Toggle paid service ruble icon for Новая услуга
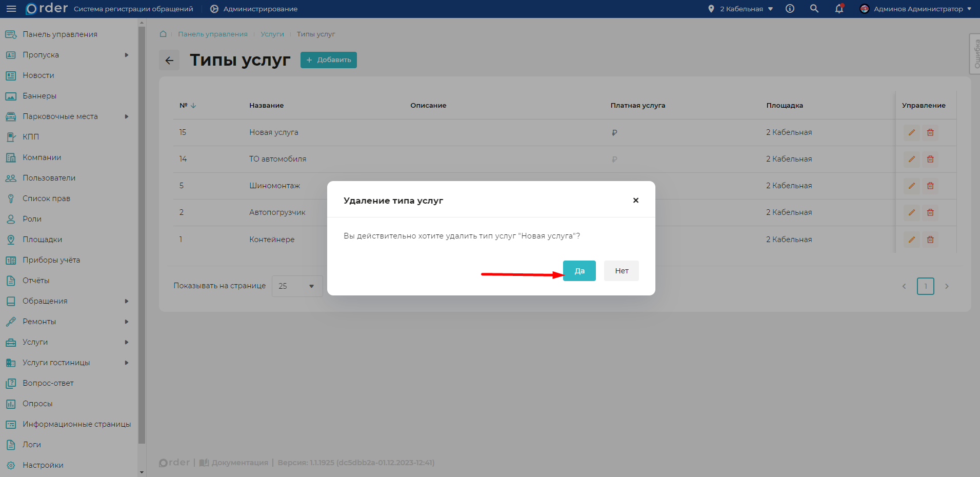The image size is (980, 477). click(x=614, y=133)
